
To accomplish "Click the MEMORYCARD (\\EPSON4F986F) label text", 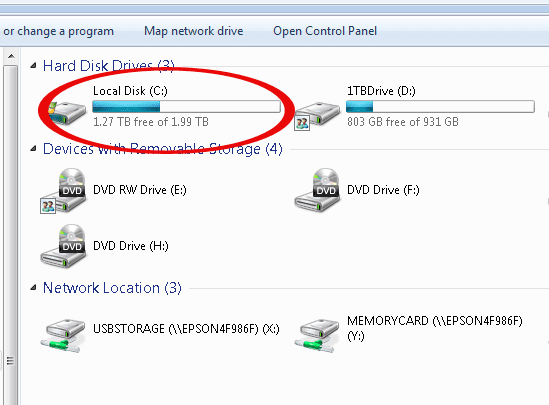I will 435,321.
